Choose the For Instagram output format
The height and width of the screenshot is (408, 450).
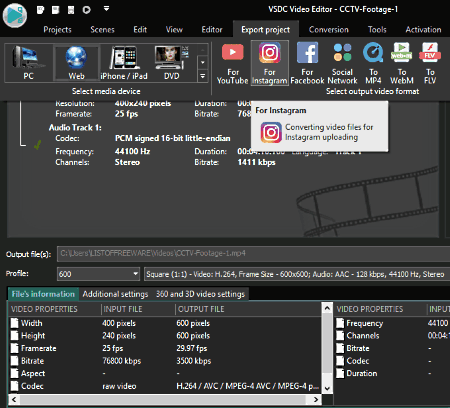(x=269, y=63)
